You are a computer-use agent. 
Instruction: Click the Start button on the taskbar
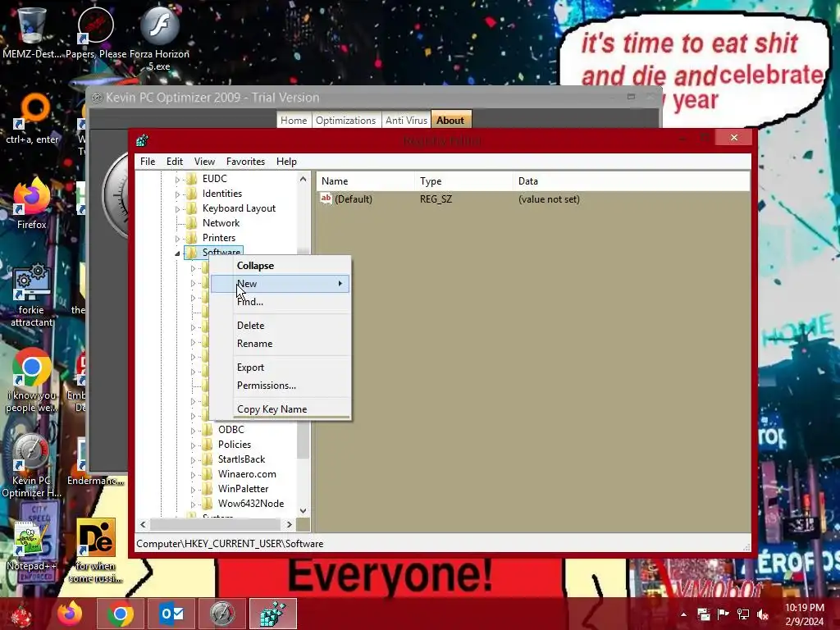21,614
